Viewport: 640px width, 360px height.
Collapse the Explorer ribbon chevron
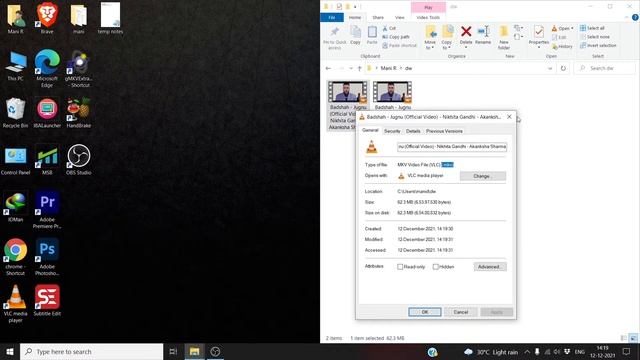click(x=627, y=18)
